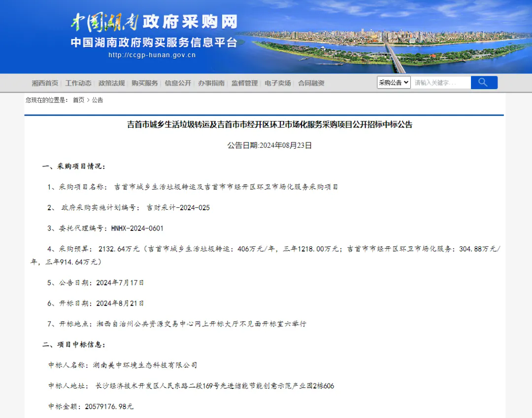Click the 公告 breadcrumb link
This screenshot has width=532, height=418.
click(x=98, y=100)
